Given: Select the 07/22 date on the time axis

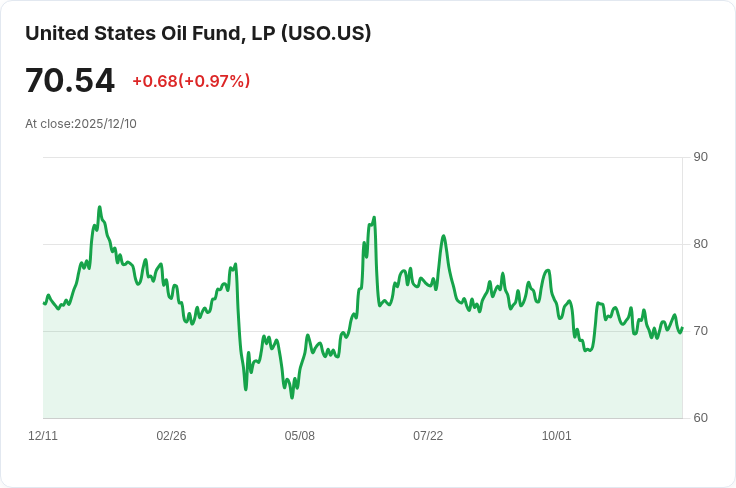Looking at the screenshot, I should [x=428, y=436].
